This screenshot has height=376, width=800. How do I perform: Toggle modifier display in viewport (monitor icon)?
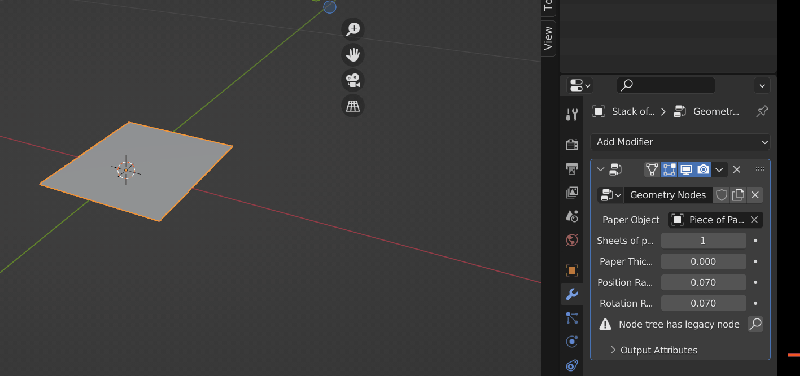pos(686,169)
